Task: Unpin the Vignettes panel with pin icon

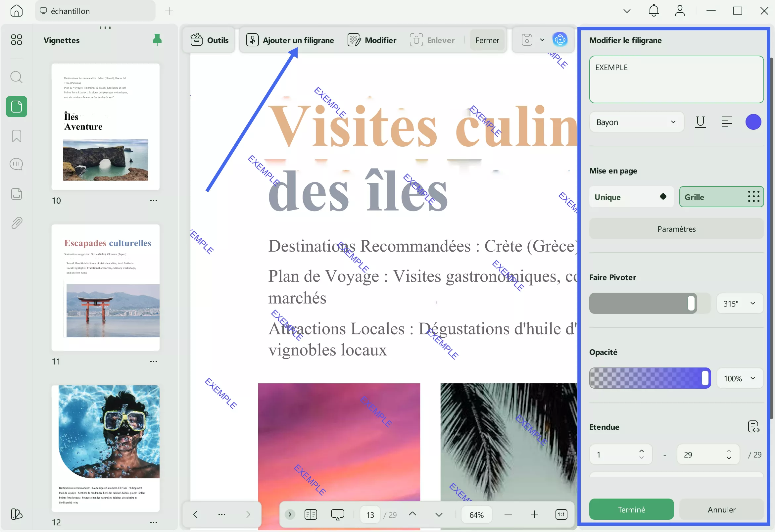Action: click(157, 40)
